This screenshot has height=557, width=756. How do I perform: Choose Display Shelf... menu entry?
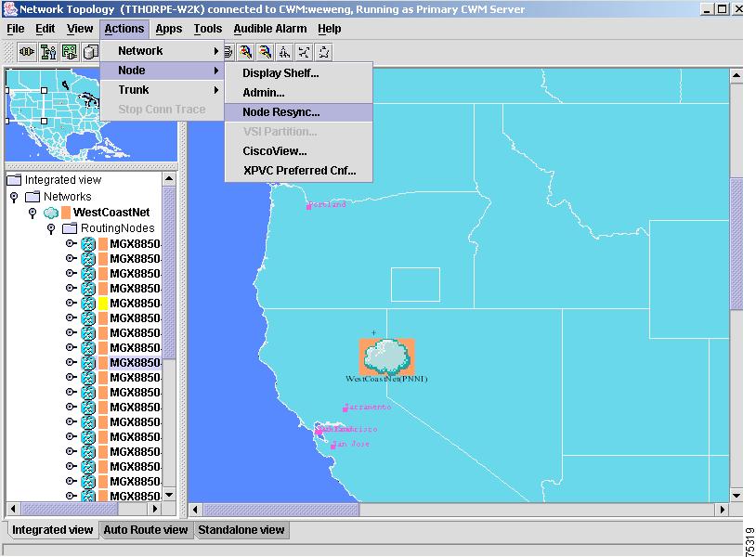pos(298,73)
